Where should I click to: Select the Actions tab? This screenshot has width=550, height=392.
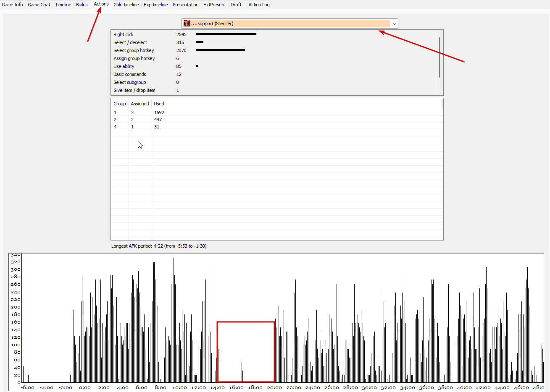(x=101, y=4)
